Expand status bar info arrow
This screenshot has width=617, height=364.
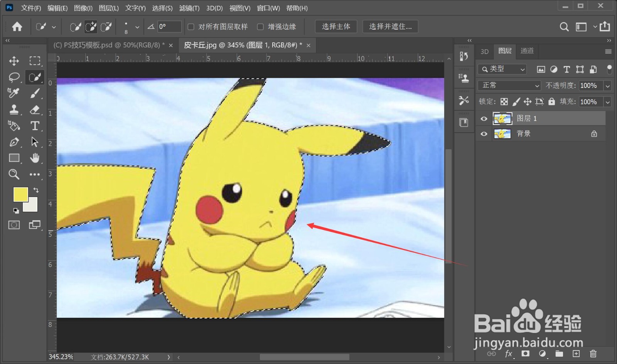(x=169, y=357)
